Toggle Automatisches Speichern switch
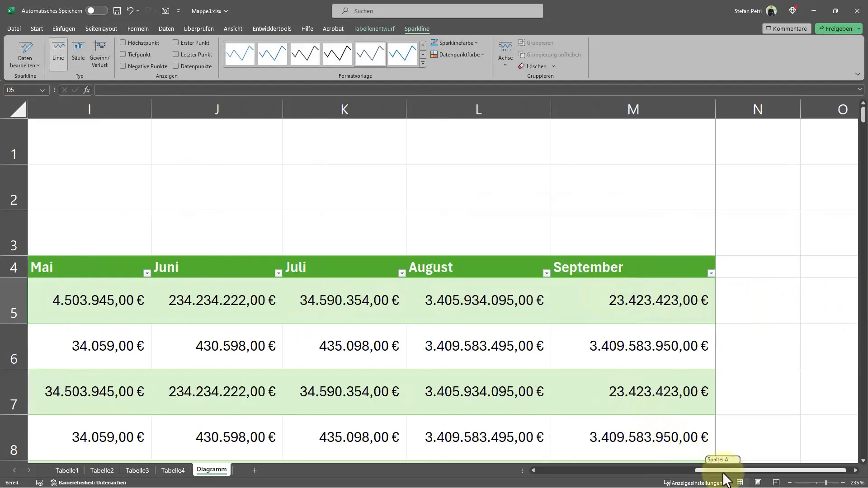This screenshot has height=488, width=868. 96,10
